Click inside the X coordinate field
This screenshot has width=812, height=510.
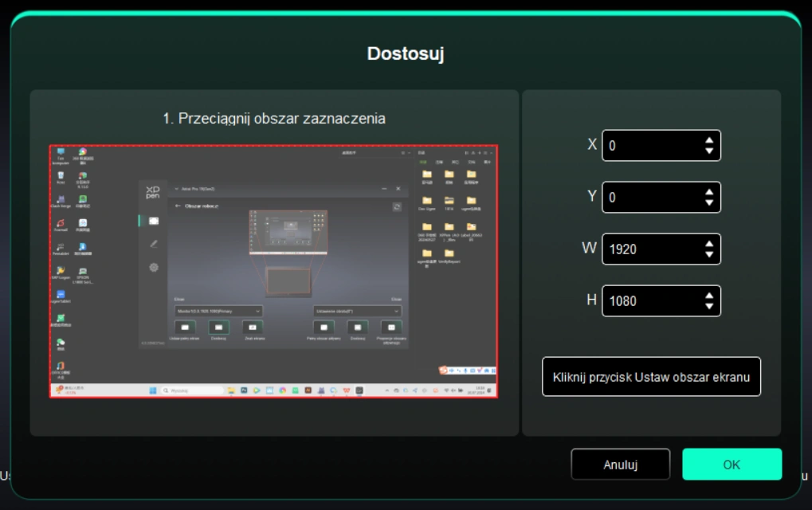649,146
